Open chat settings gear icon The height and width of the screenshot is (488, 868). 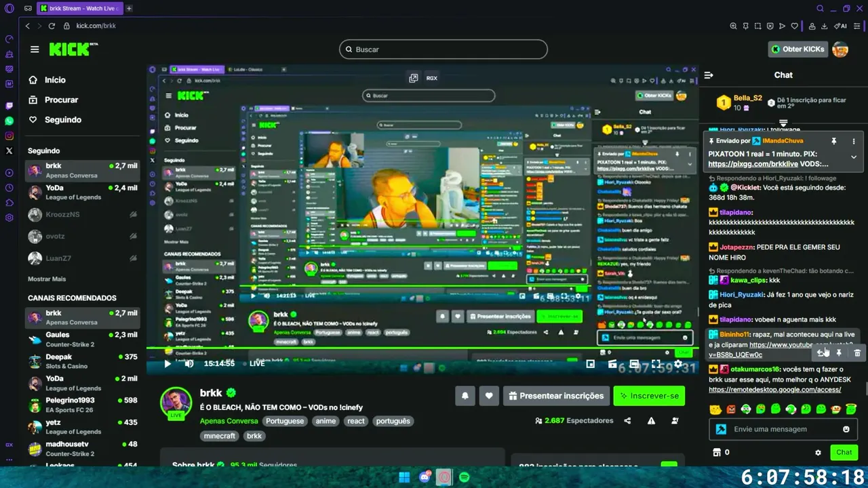(818, 452)
